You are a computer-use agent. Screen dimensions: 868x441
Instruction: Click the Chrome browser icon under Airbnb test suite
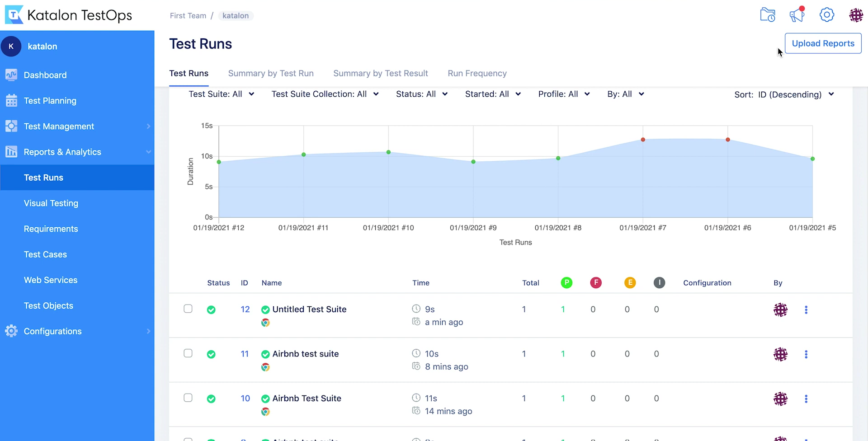coord(265,367)
